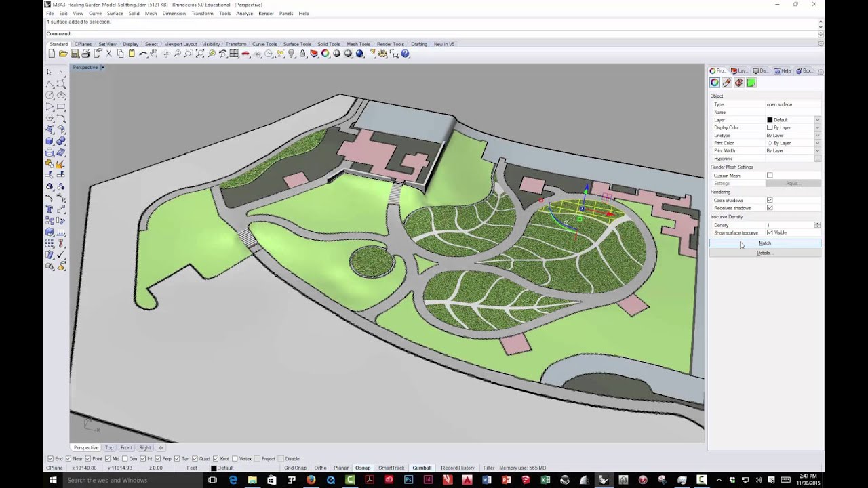Click the Zoom Extents icon

(x=200, y=54)
